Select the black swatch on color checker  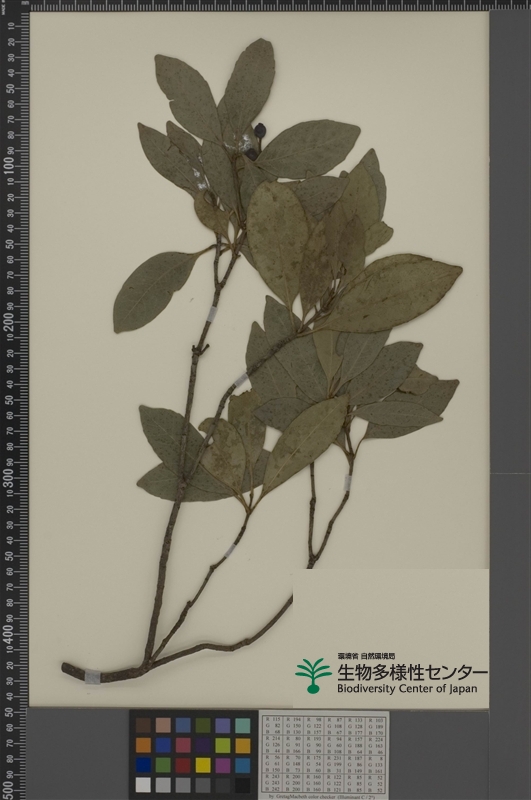click(x=243, y=785)
